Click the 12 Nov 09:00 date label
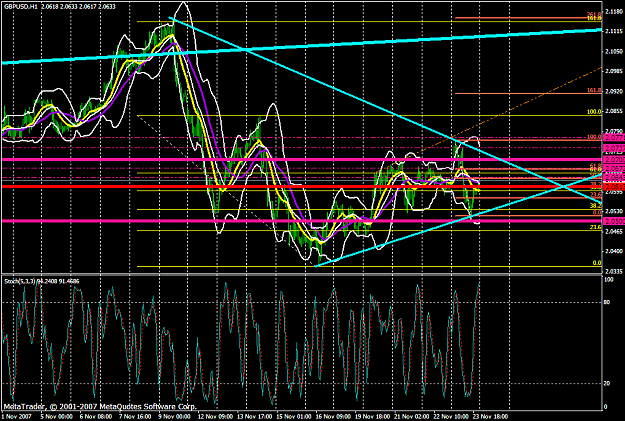 [x=215, y=417]
